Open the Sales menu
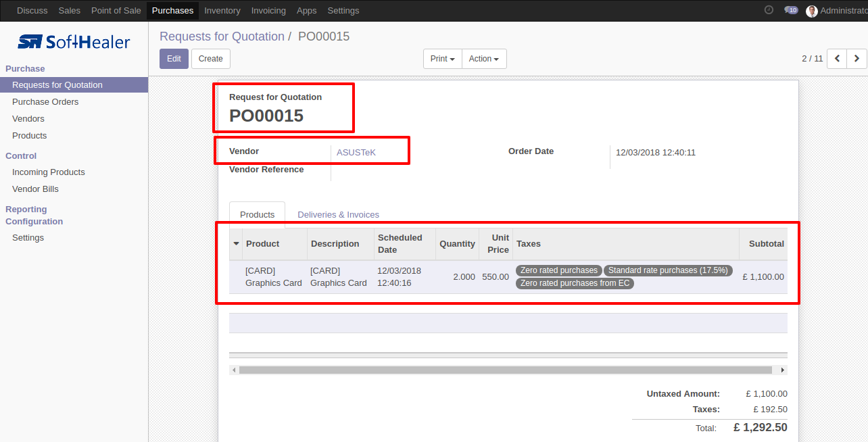Viewport: 868px width, 442px height. (70, 10)
